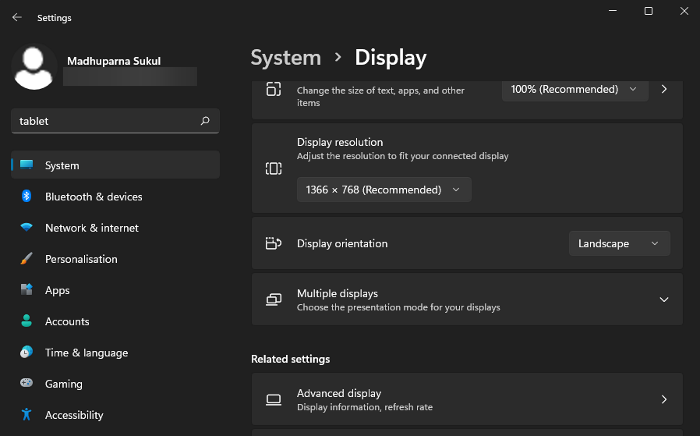Click the 'Settings' window title
Screen dimensions: 700x436
pyautogui.click(x=54, y=18)
